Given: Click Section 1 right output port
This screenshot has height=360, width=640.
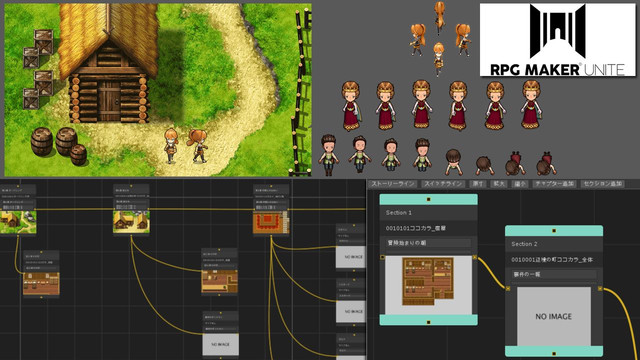Looking at the screenshot, I should [474, 258].
